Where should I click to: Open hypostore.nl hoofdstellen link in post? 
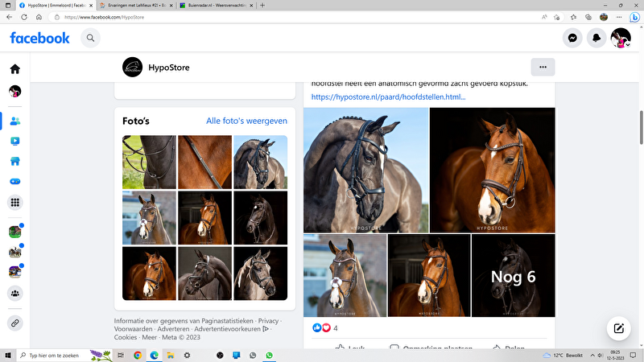388,97
